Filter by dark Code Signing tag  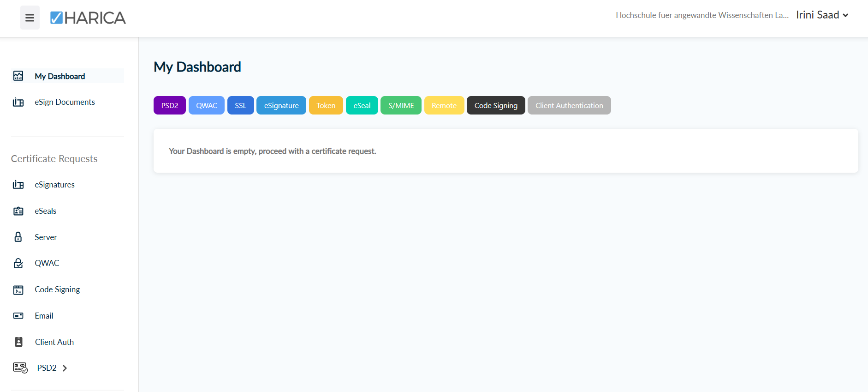click(496, 105)
